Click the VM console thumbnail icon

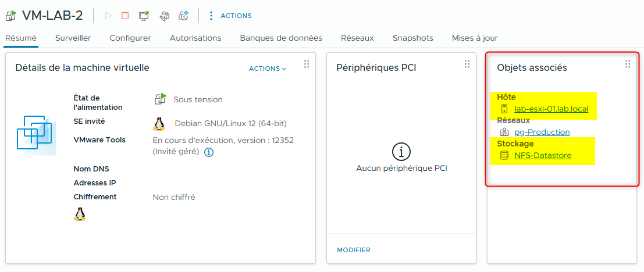(x=36, y=135)
